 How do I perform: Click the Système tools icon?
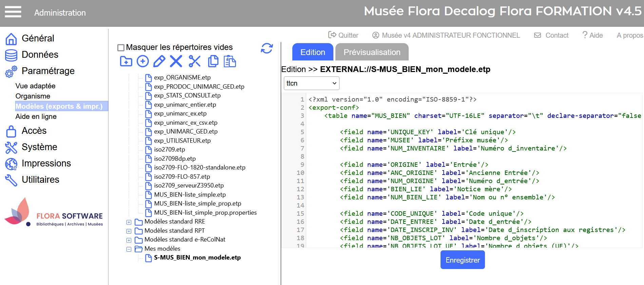coord(11,147)
